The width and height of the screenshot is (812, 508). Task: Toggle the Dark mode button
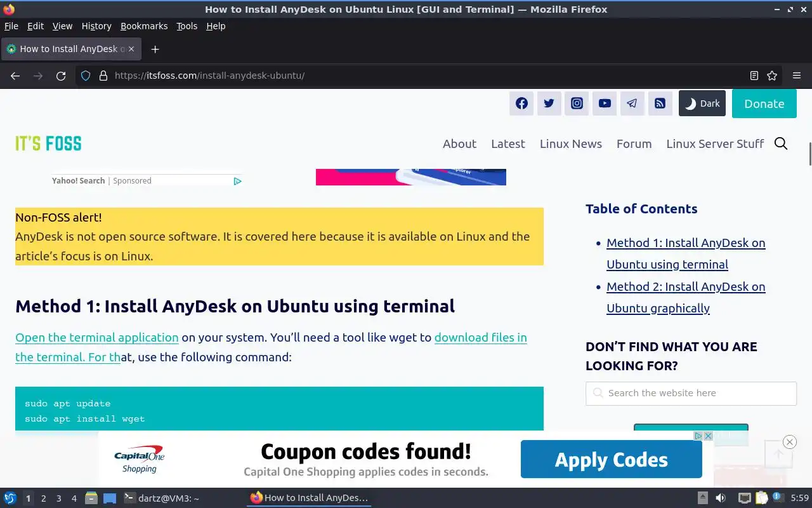pos(702,104)
